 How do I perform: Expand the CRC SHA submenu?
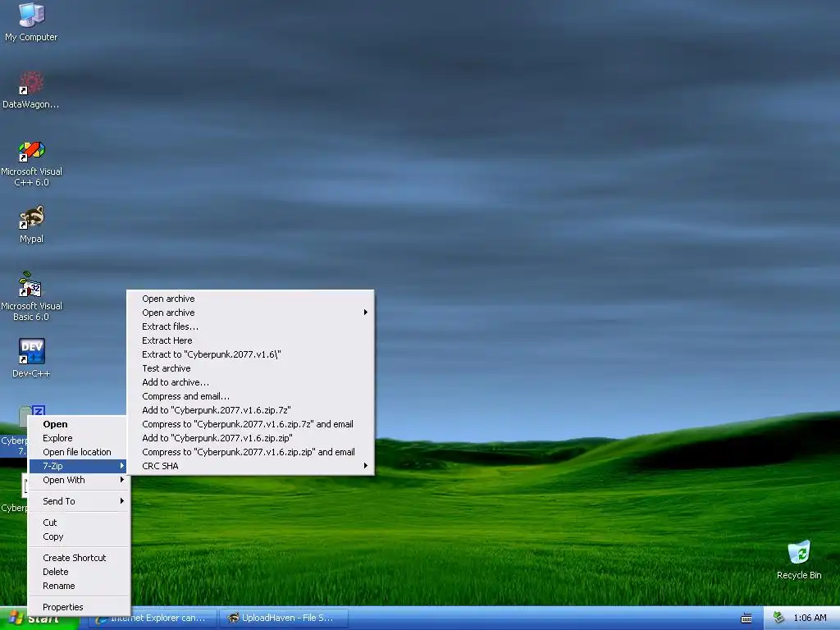[250, 466]
